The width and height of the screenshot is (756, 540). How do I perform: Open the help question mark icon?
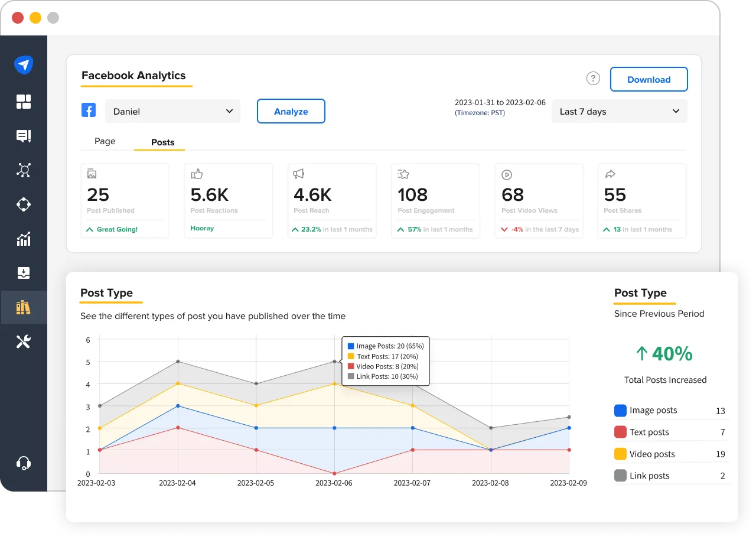point(593,78)
